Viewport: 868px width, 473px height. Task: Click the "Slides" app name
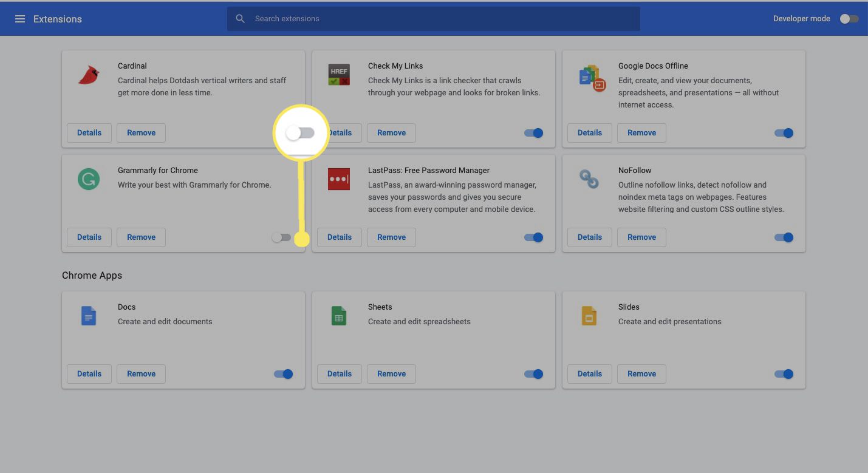coord(629,307)
